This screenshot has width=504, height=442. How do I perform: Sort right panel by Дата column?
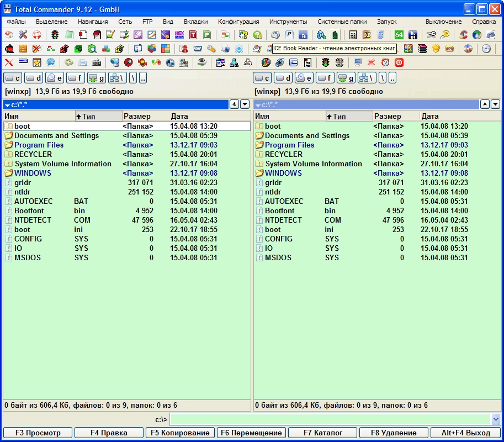[460, 116]
